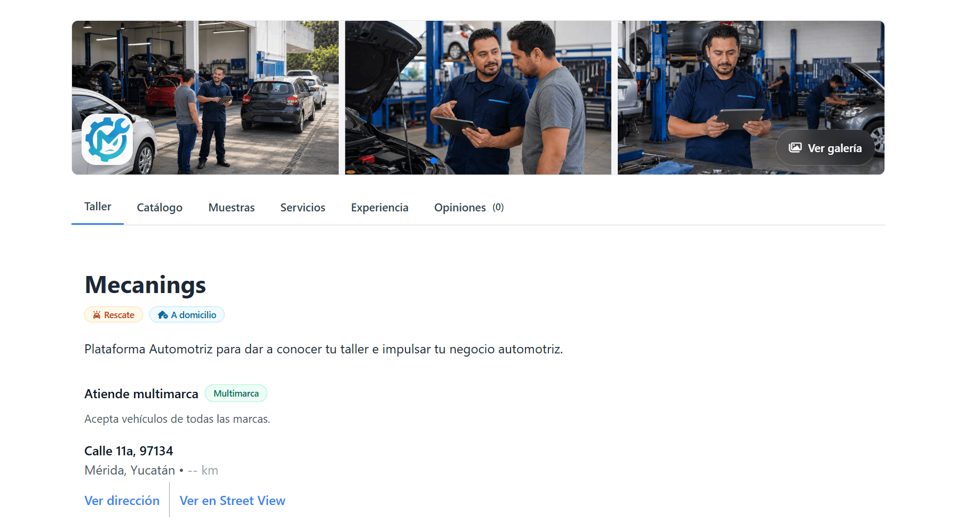
Task: Open the Opiniones (0) tab
Action: coord(469,208)
